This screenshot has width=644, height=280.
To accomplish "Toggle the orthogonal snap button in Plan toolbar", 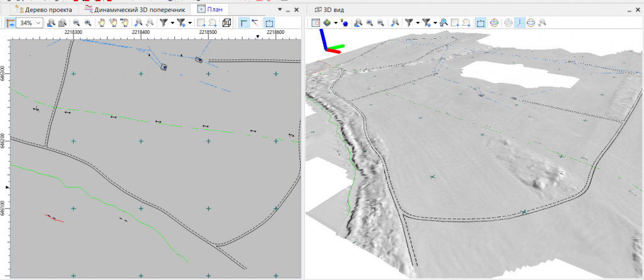I will point(244,23).
